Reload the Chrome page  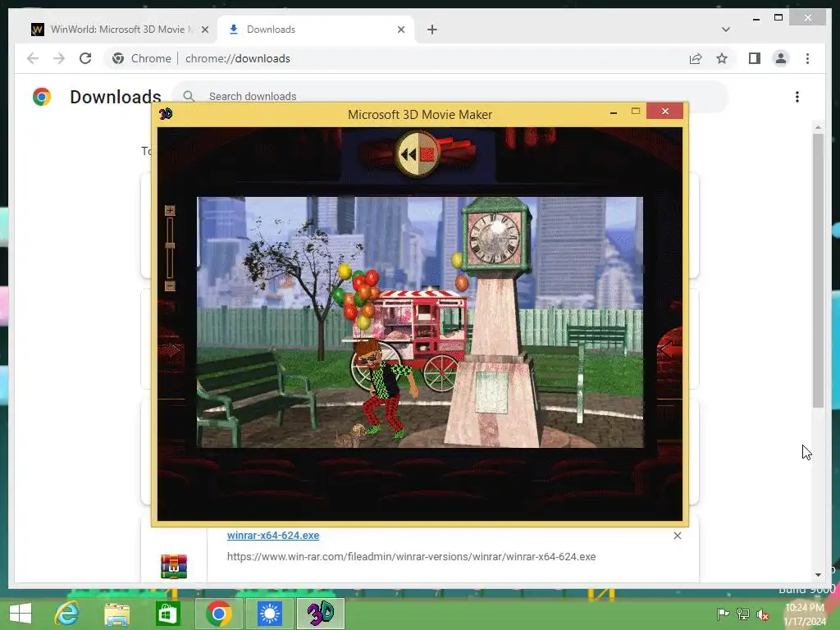click(85, 58)
